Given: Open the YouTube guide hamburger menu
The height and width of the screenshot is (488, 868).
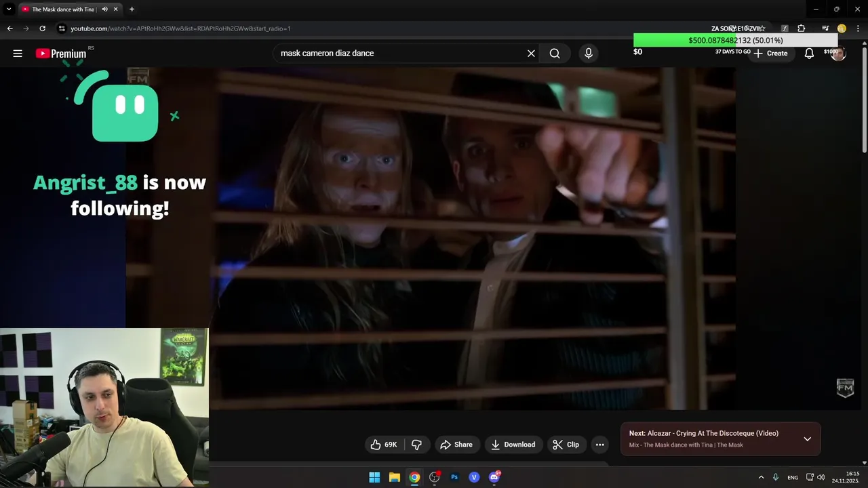Looking at the screenshot, I should (18, 53).
